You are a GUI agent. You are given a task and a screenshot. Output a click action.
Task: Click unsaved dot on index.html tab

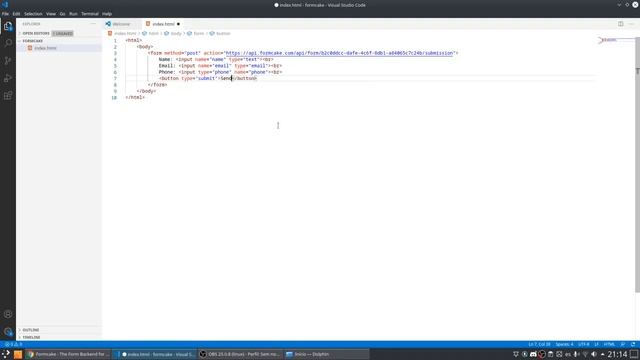(178, 24)
